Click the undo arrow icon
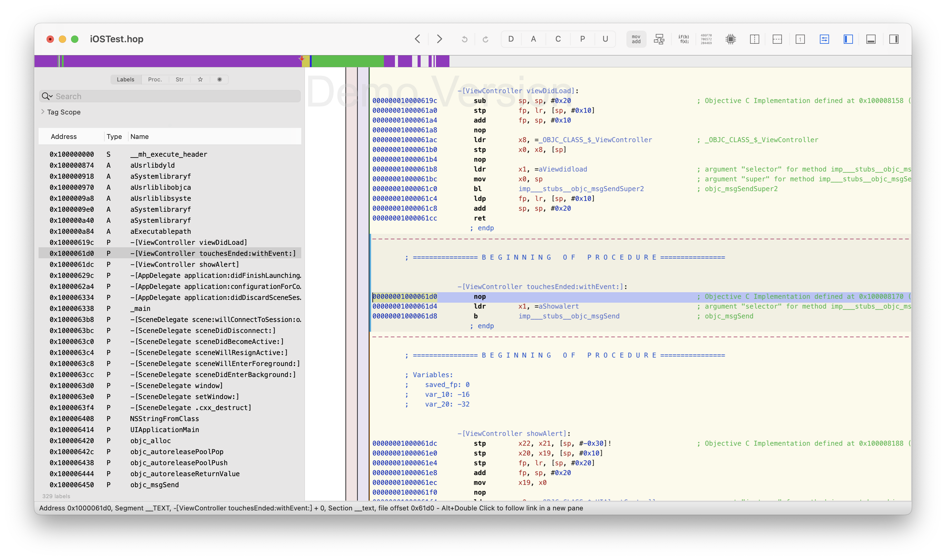This screenshot has width=946, height=560. tap(464, 39)
